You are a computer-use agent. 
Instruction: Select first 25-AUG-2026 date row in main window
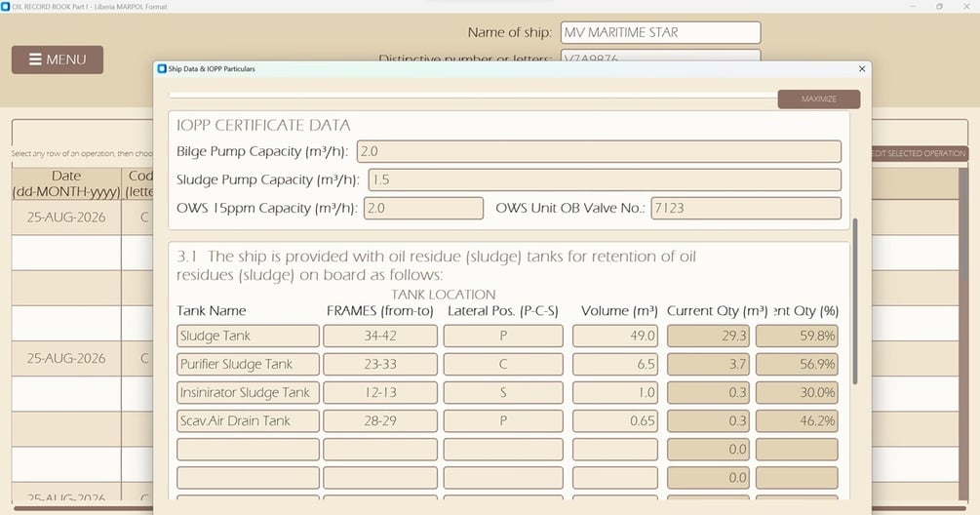coord(66,218)
